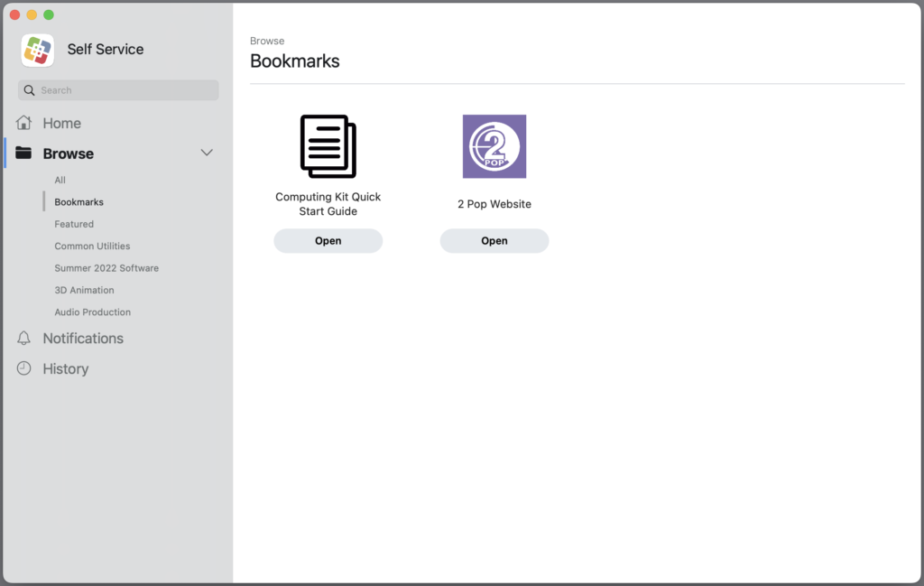924x586 pixels.
Task: Select Bookmarks category
Action: click(79, 202)
